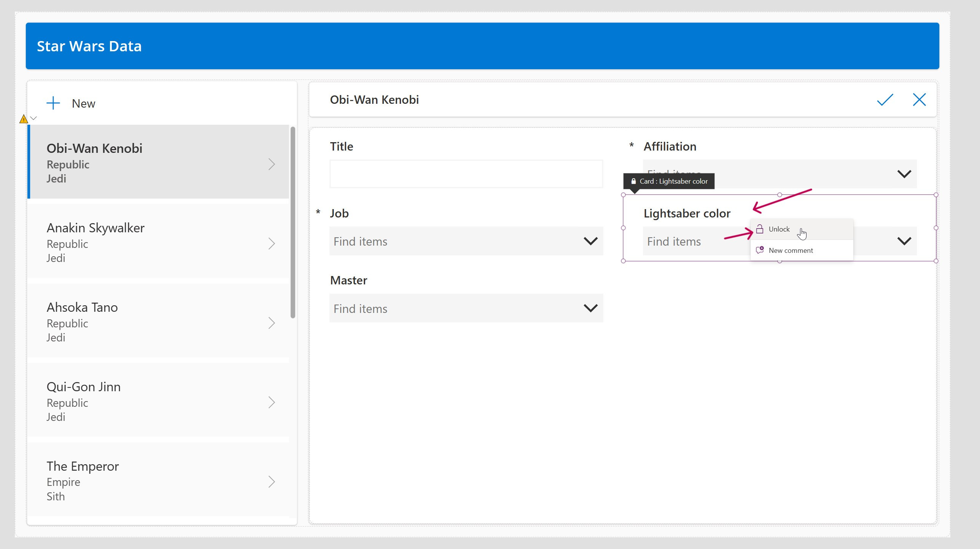Expand the Lightsaber color dropdown arrow
Viewport: 980px width, 549px height.
pos(904,241)
